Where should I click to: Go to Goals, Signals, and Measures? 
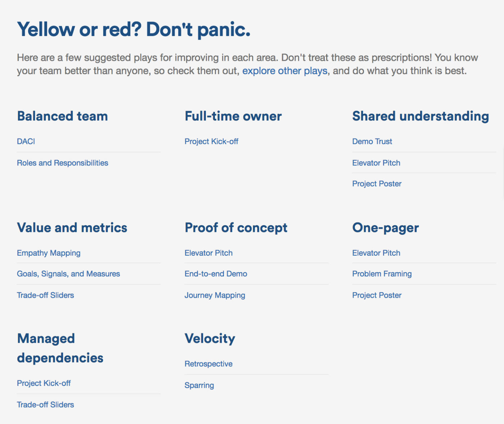pos(68,274)
